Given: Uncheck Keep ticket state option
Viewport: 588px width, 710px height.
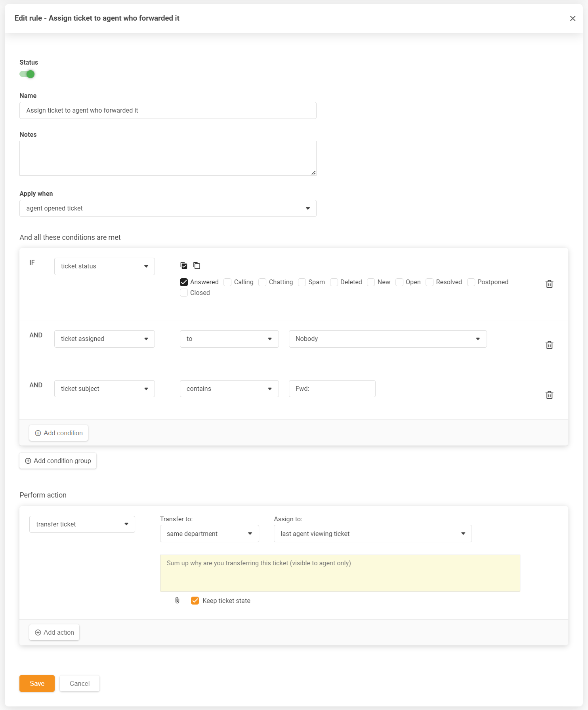Looking at the screenshot, I should 195,601.
